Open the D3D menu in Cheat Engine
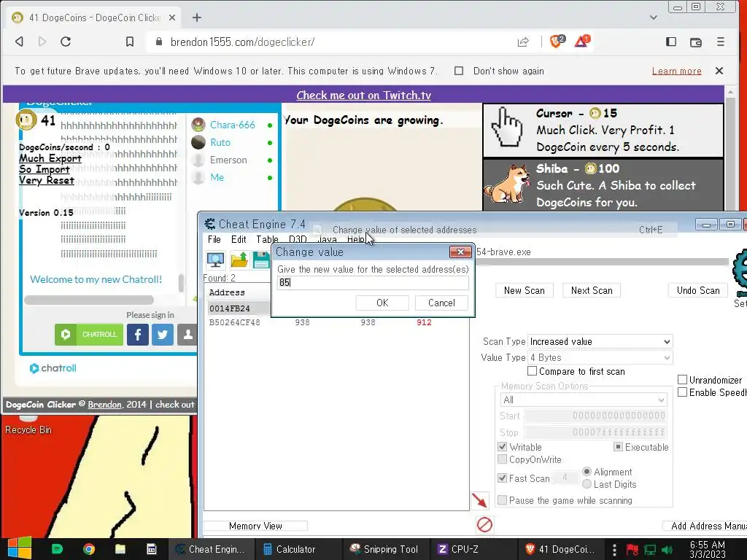 [298, 239]
